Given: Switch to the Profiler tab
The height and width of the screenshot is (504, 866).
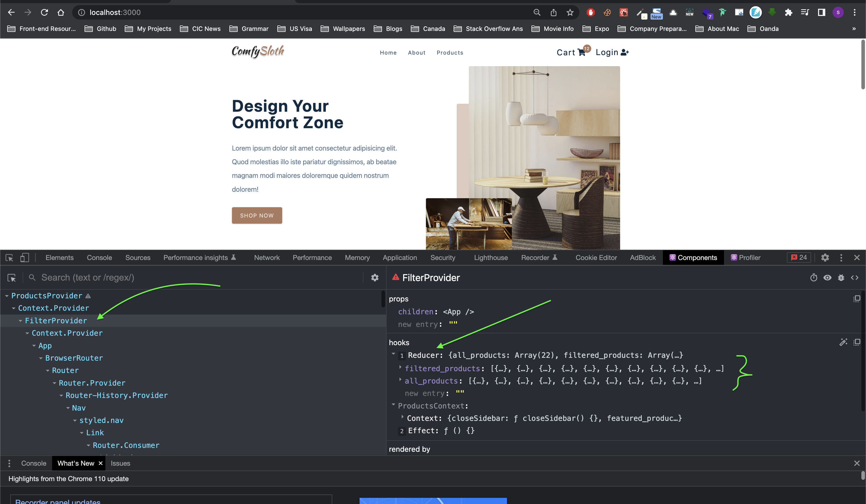Looking at the screenshot, I should [x=746, y=257].
